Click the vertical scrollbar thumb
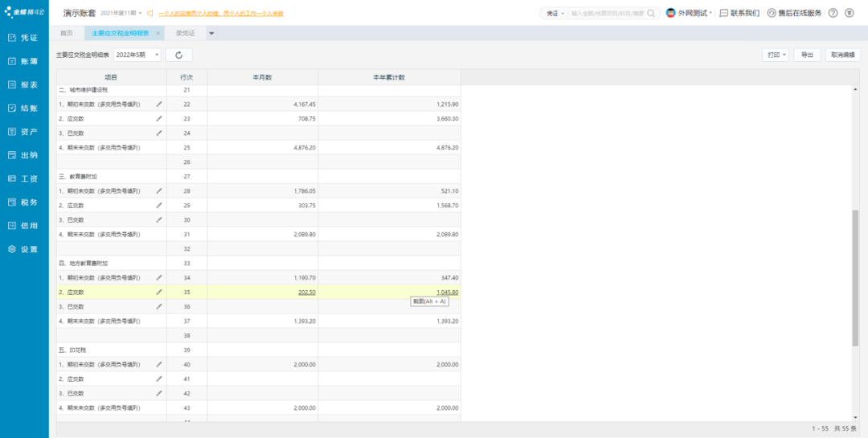The image size is (868, 438). [856, 279]
